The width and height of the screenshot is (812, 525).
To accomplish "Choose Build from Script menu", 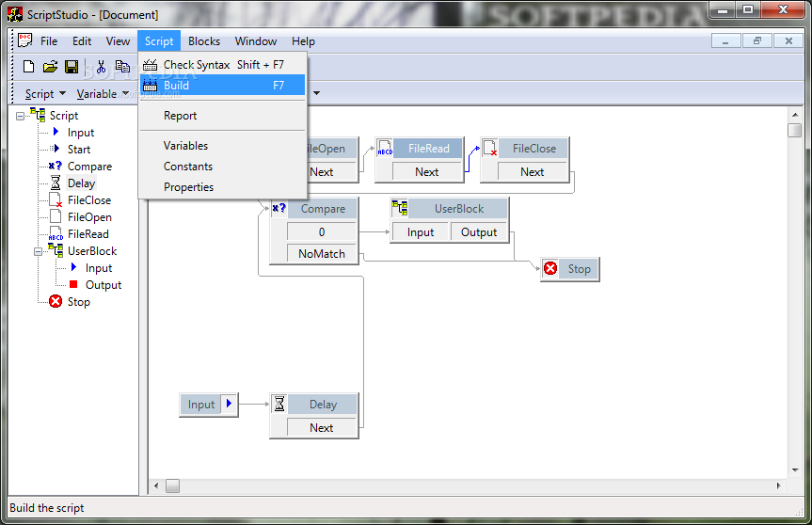I will coord(223,86).
